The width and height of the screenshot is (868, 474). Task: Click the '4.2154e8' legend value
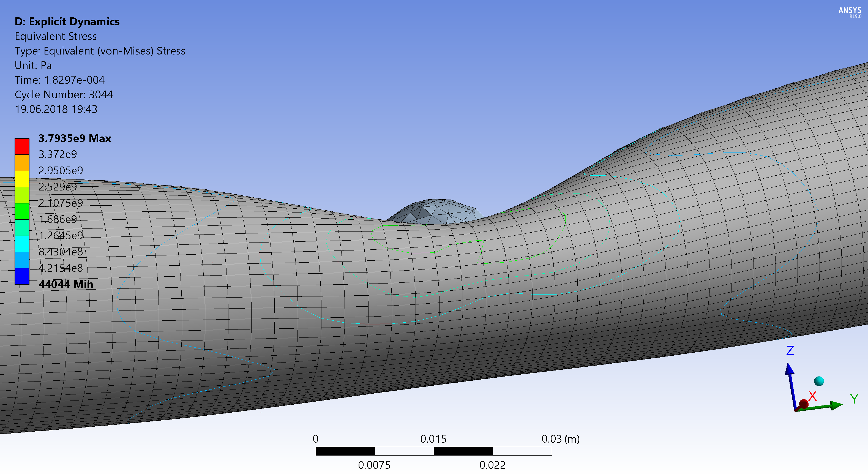(x=61, y=268)
